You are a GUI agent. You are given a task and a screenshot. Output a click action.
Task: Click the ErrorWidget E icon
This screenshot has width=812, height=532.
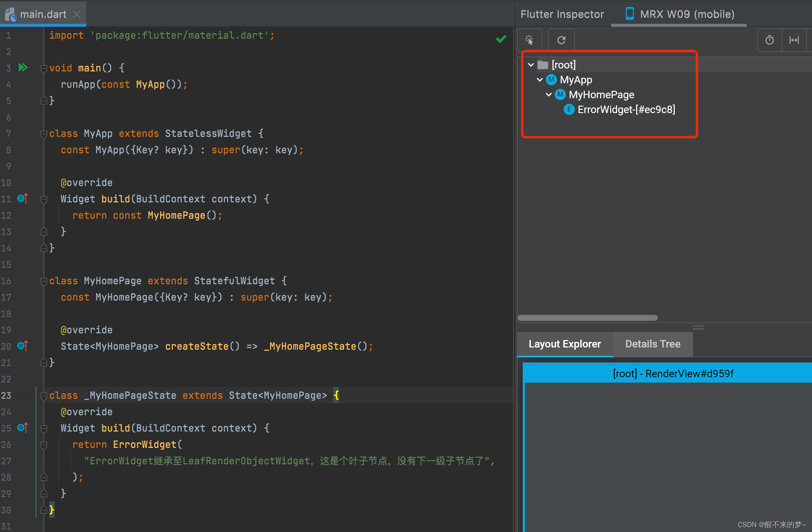pos(569,109)
